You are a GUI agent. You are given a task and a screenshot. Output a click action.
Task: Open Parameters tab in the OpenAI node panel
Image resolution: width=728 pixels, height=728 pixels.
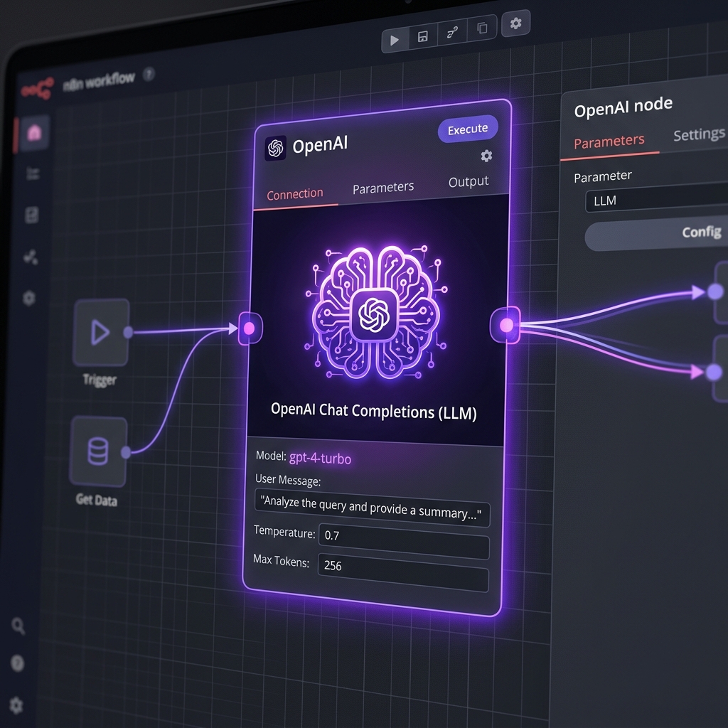(609, 141)
